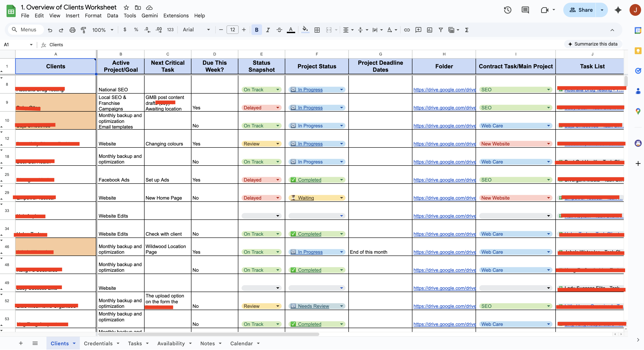Screen dimensions: 644x350
Task: Open the Arial font dropdown
Action: [196, 30]
